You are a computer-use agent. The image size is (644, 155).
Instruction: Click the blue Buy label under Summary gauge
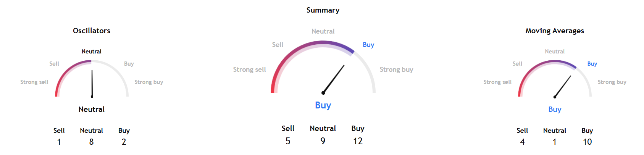[323, 105]
